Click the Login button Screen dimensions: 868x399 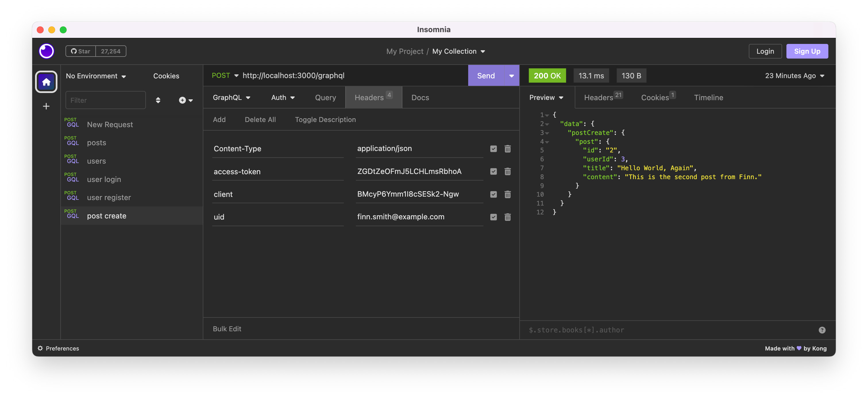[x=765, y=51]
